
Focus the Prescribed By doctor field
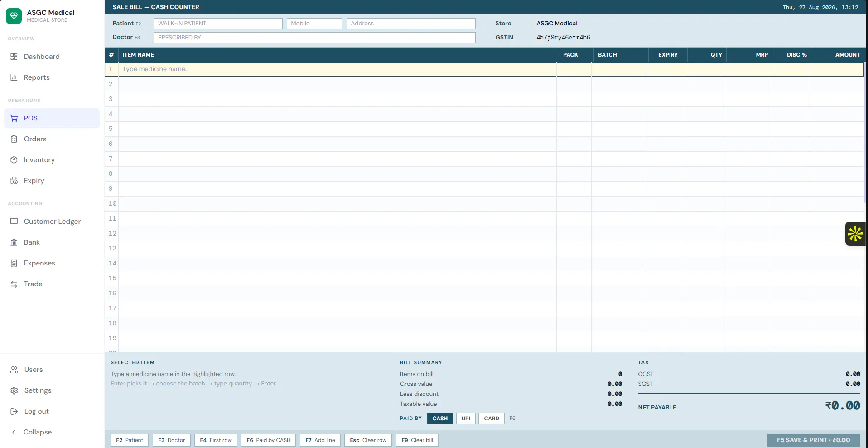pos(314,38)
